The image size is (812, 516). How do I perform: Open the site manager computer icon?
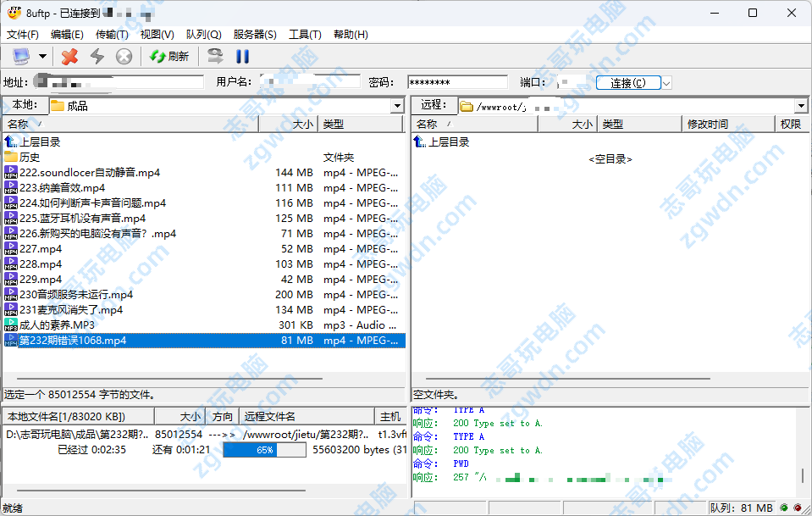point(19,56)
